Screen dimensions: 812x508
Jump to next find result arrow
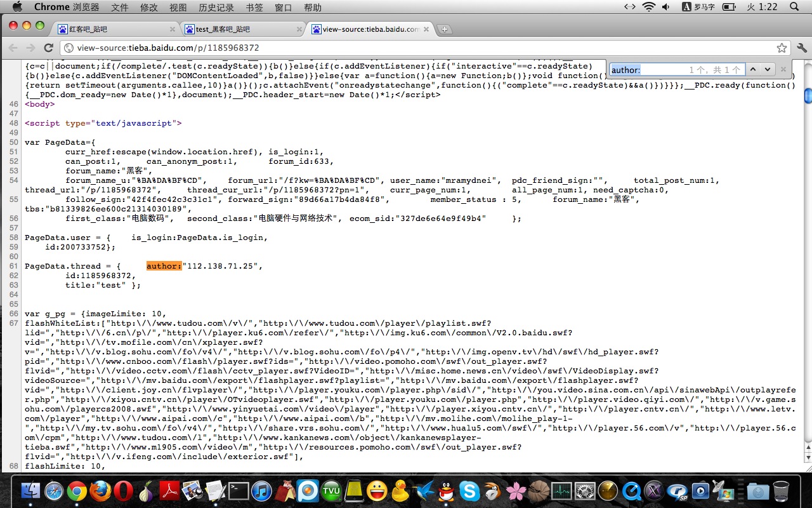[767, 69]
